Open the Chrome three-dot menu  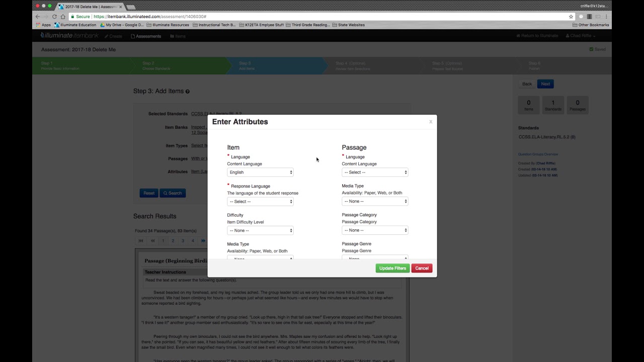(x=607, y=17)
